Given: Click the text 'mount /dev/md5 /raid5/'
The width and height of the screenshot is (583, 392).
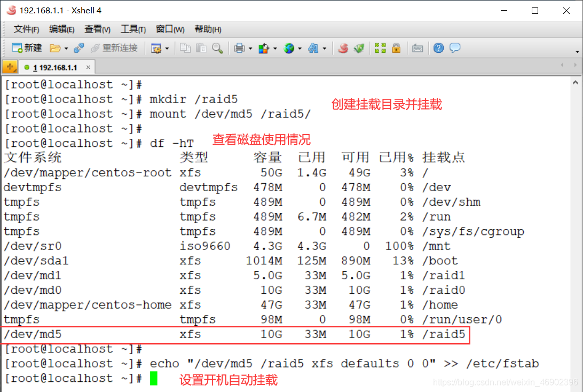Looking at the screenshot, I should (230, 114).
